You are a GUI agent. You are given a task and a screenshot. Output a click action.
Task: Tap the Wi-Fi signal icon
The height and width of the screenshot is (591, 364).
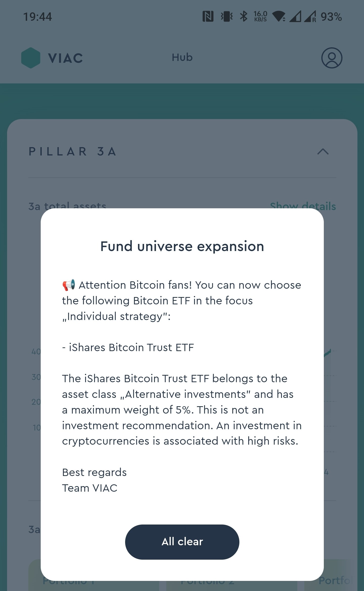click(279, 17)
